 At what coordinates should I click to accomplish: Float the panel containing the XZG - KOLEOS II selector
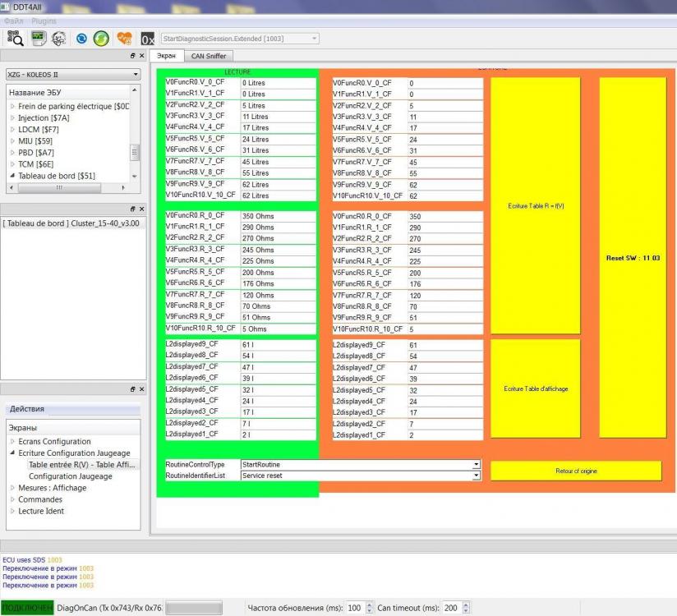pos(132,56)
